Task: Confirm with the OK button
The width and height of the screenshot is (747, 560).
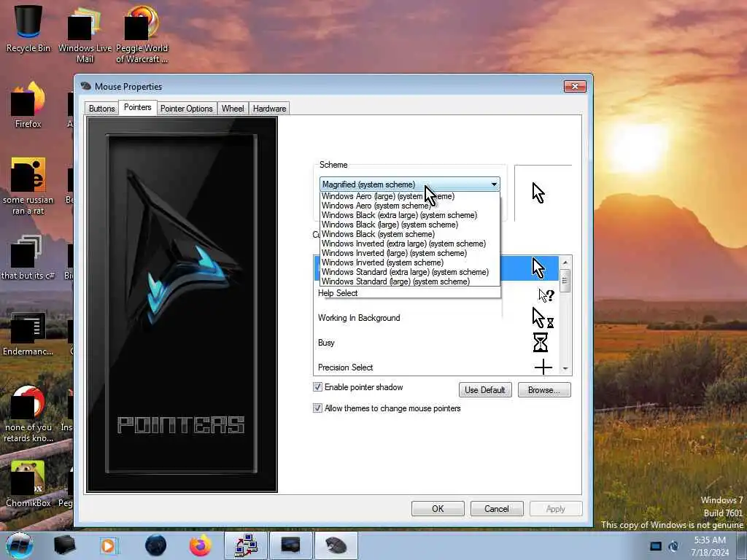Action: [438, 508]
